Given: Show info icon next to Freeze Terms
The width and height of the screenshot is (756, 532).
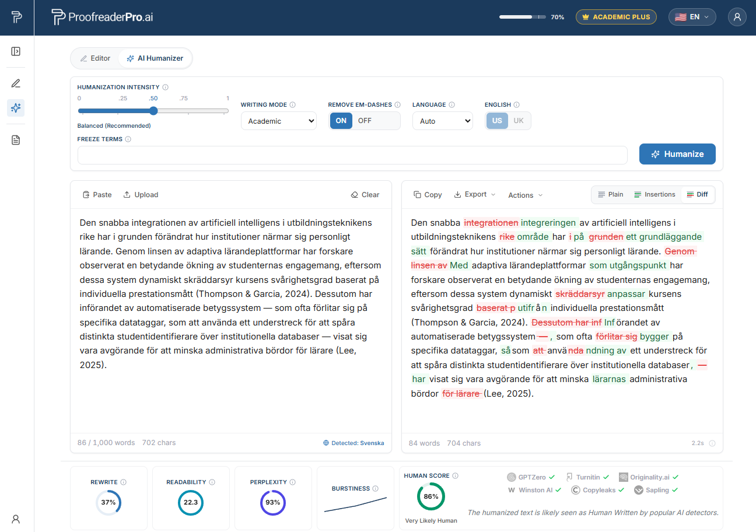Looking at the screenshot, I should 128,139.
